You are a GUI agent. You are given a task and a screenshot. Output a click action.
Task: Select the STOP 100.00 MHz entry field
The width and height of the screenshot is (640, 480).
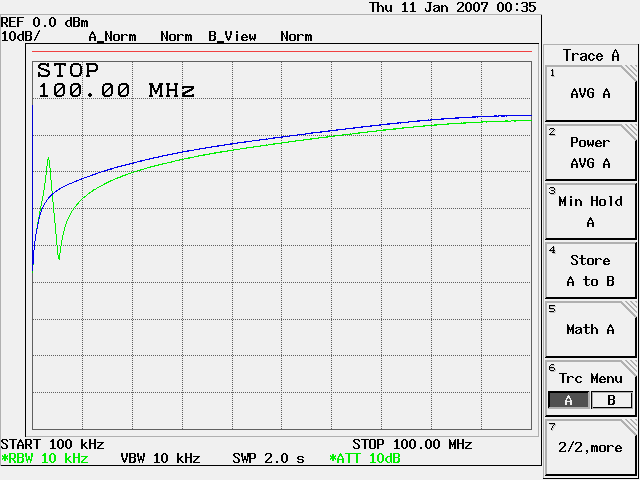coord(116,80)
